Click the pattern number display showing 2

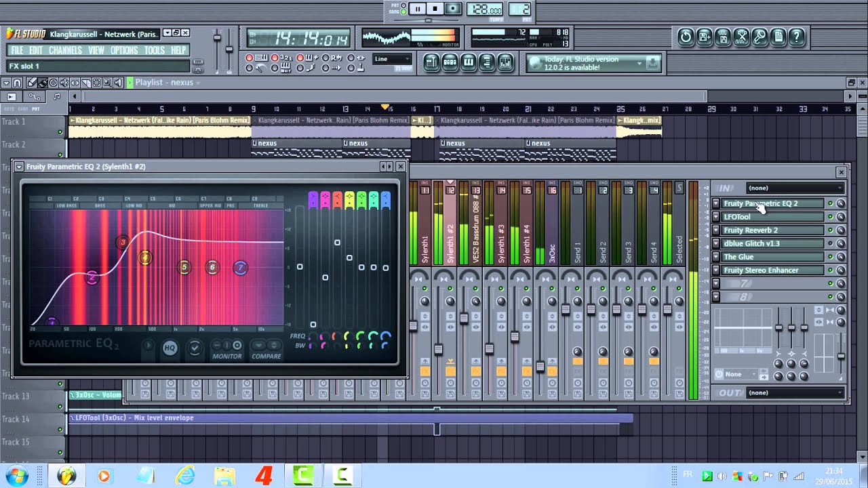coord(520,9)
